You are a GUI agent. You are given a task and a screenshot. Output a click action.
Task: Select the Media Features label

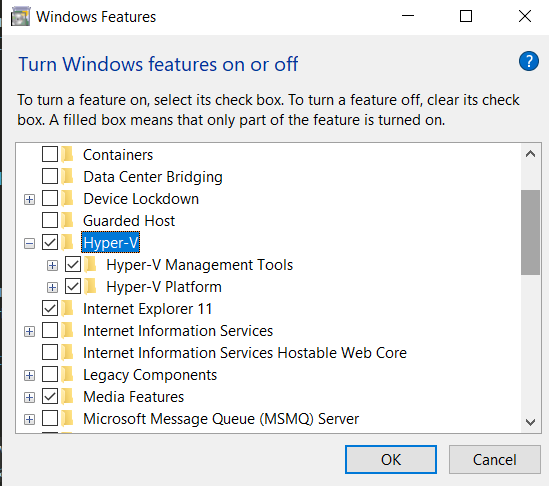(133, 397)
